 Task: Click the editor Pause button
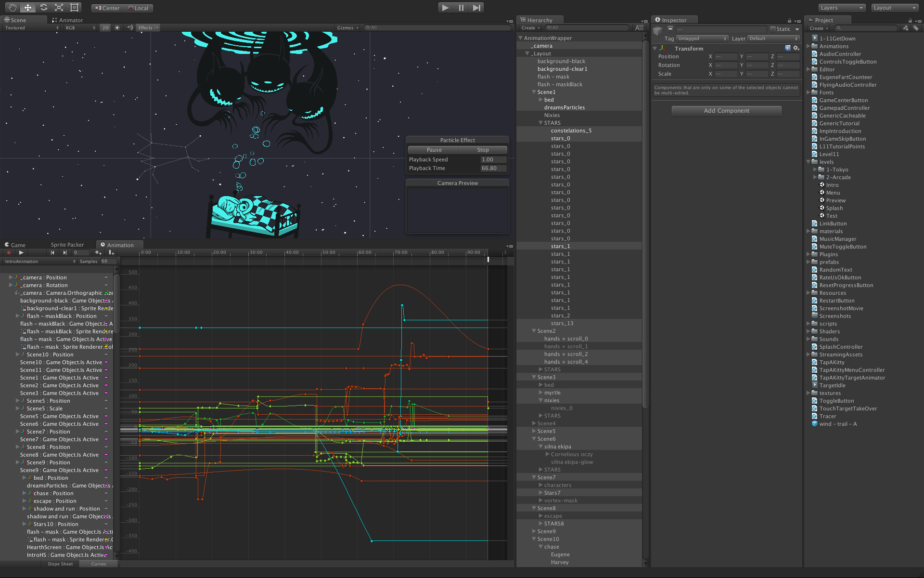pos(461,7)
